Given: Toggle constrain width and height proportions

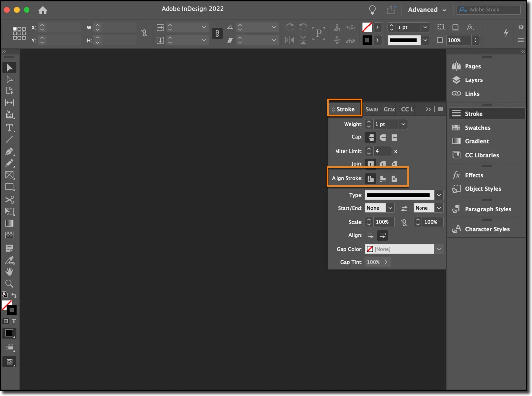Looking at the screenshot, I should pyautogui.click(x=144, y=33).
